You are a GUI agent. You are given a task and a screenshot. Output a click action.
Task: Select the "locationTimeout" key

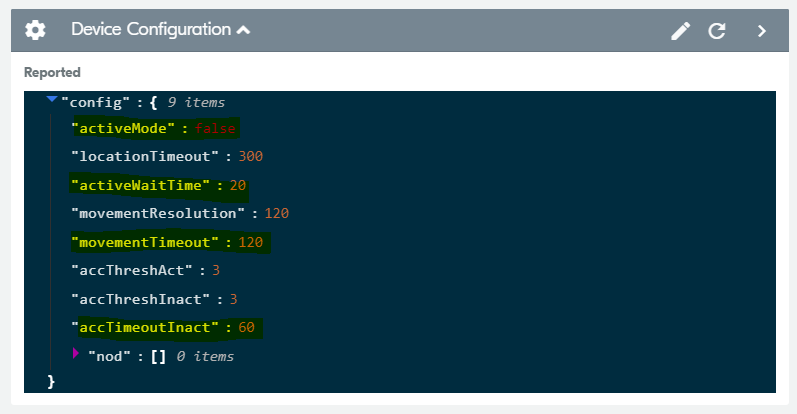point(145,156)
